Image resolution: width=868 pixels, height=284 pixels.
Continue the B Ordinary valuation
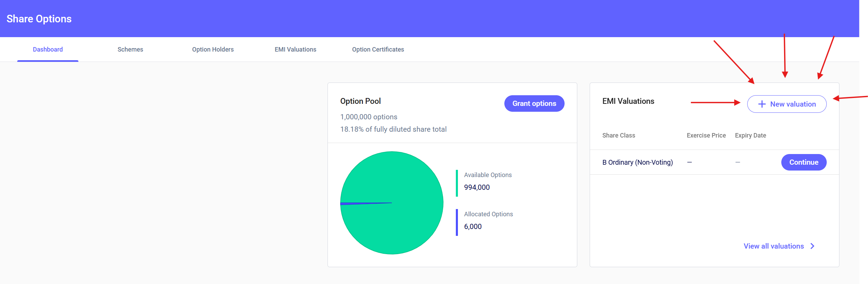click(803, 162)
